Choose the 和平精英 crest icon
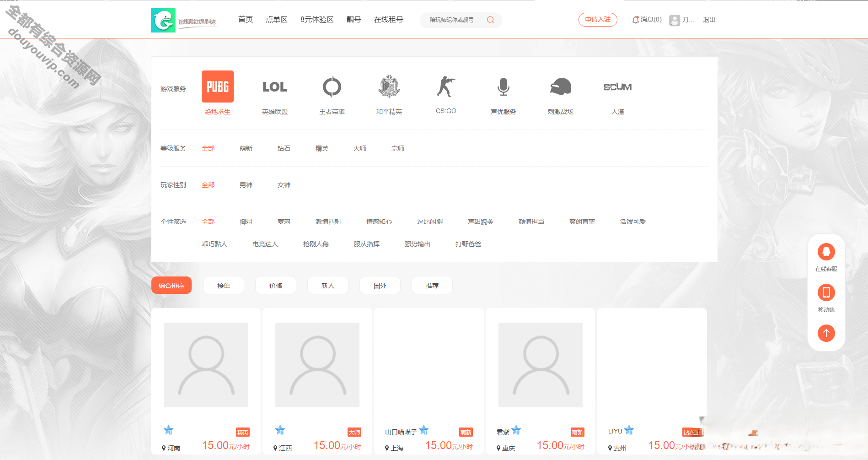This screenshot has width=868, height=460. point(389,87)
